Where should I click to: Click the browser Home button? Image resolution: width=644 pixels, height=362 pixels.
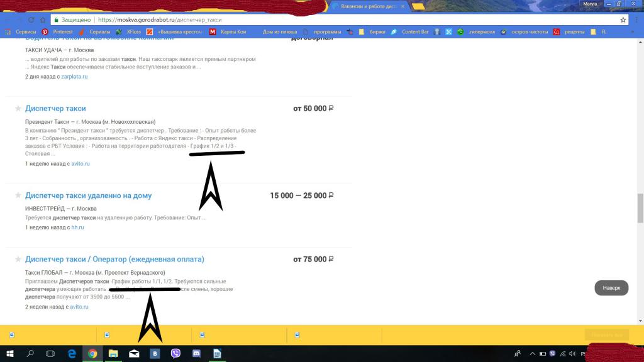click(43, 19)
